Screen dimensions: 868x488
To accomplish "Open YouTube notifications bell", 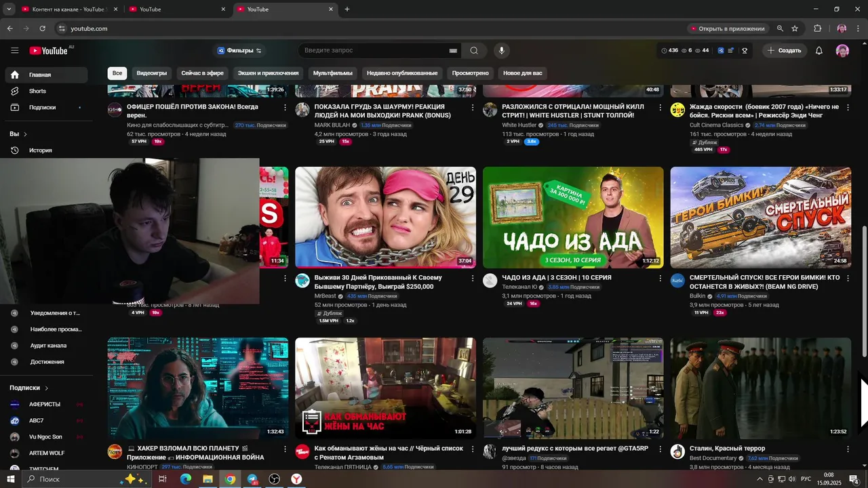I will click(x=819, y=51).
